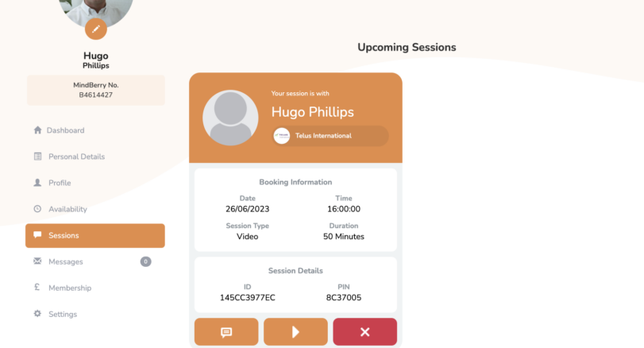This screenshot has height=348, width=644.
Task: Open Settings via the gear icon
Action: point(37,314)
